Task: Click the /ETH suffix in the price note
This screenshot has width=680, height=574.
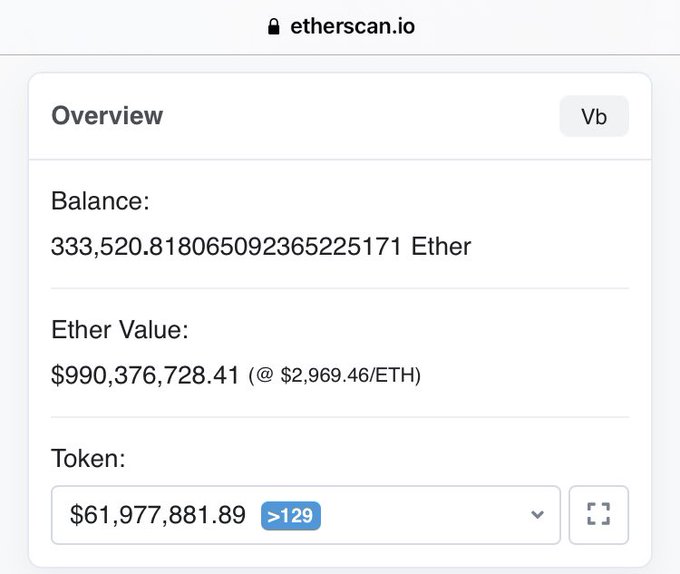Action: pyautogui.click(x=397, y=376)
